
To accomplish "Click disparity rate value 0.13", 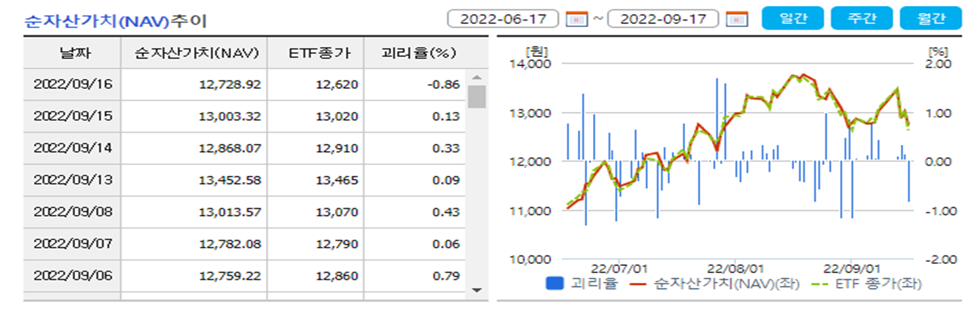I will [x=446, y=117].
